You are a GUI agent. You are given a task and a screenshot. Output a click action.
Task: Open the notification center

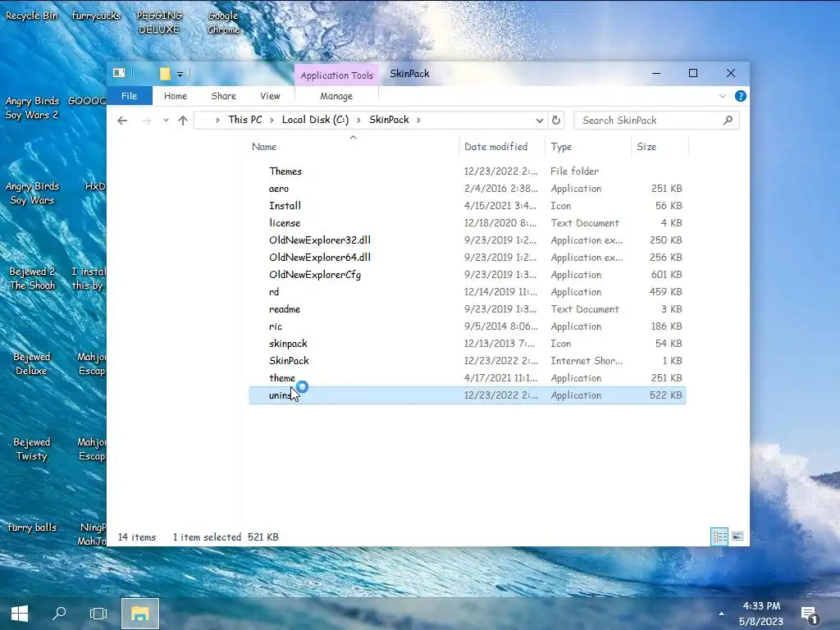810,615
